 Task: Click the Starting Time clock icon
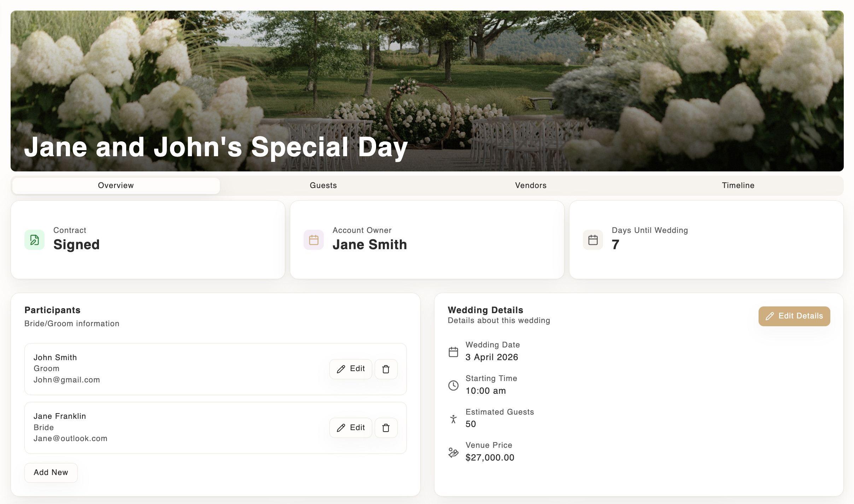[x=453, y=385]
